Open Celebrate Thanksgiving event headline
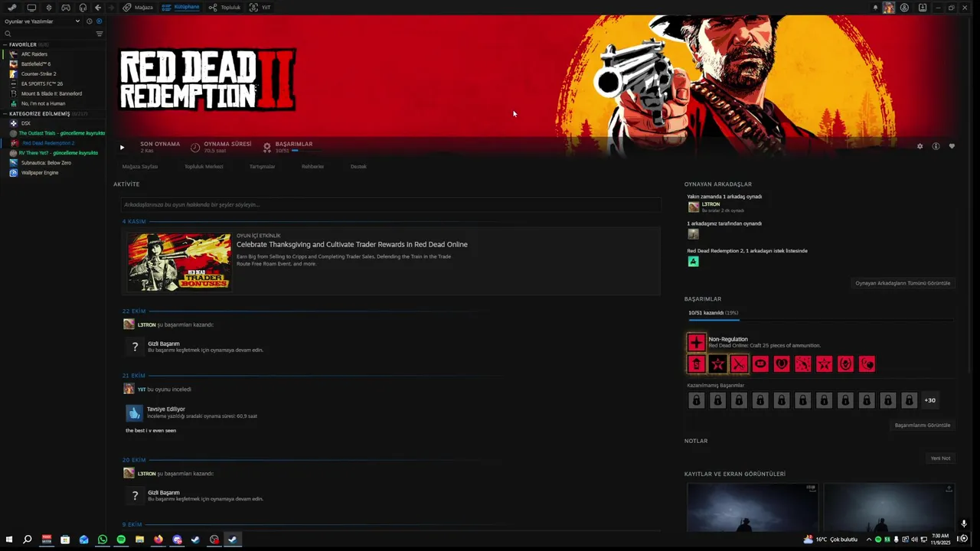 [x=352, y=245]
